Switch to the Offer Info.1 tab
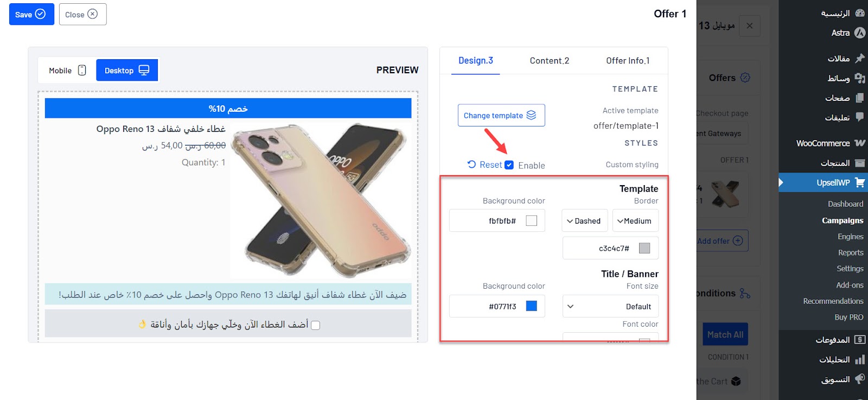Viewport: 868px width, 400px height. point(628,61)
